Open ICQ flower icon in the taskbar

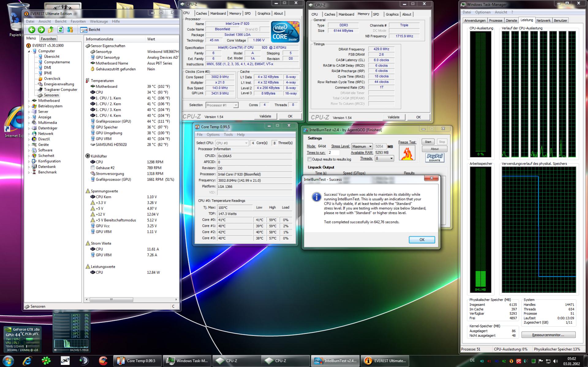46,361
